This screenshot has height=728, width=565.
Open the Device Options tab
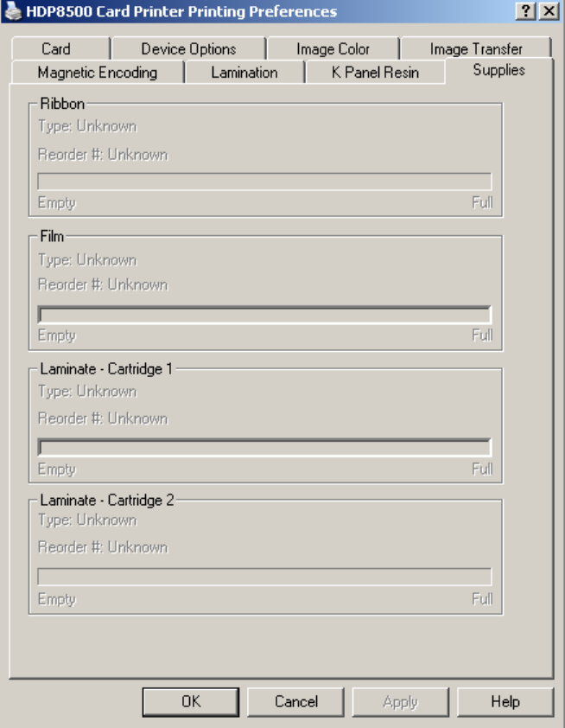coord(189,48)
